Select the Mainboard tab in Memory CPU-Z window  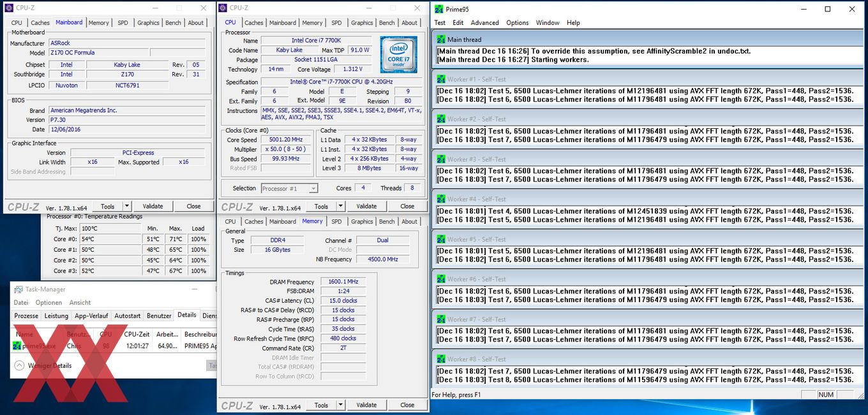(x=283, y=222)
